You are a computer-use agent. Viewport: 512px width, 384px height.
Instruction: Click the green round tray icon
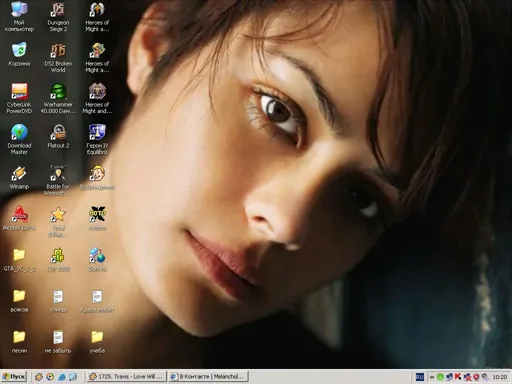click(440, 377)
